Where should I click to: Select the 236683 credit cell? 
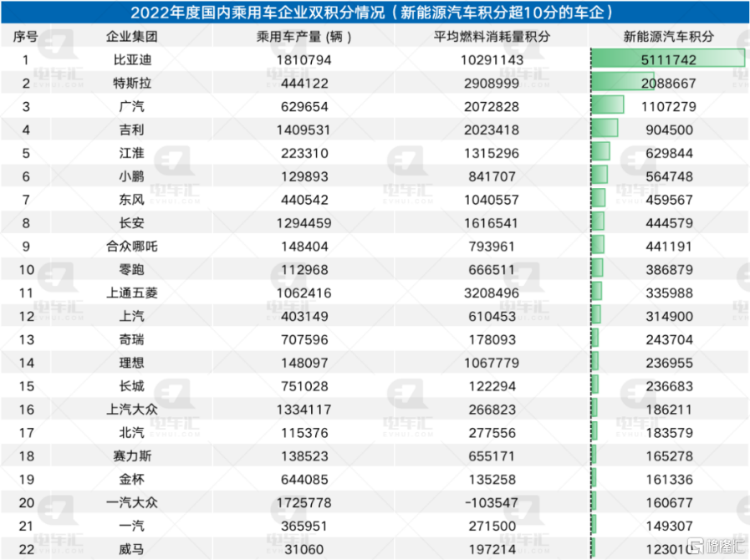(x=669, y=386)
